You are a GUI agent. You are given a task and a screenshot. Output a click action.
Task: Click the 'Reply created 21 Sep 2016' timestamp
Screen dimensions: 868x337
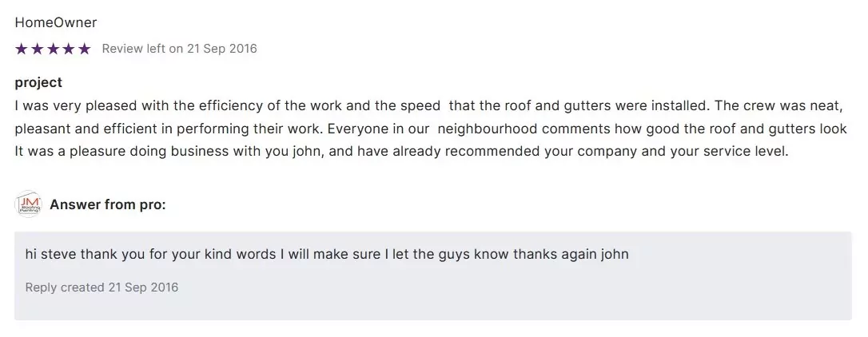pos(102,287)
